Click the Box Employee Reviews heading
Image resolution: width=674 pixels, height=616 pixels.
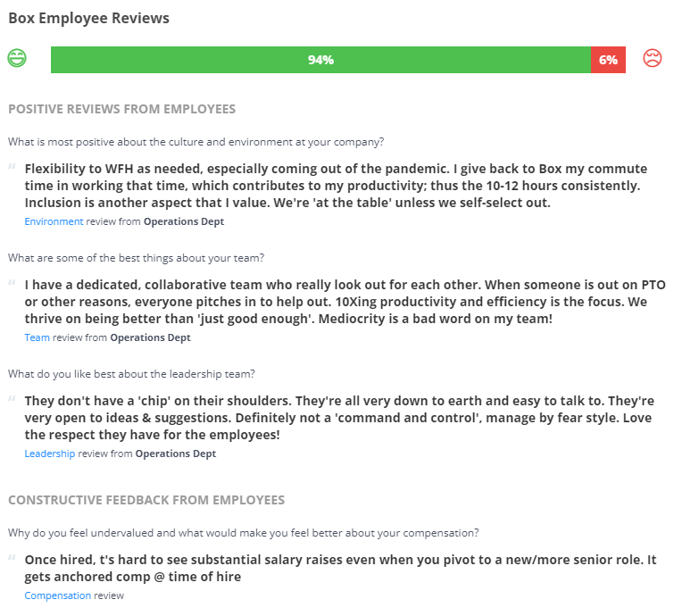(x=88, y=18)
